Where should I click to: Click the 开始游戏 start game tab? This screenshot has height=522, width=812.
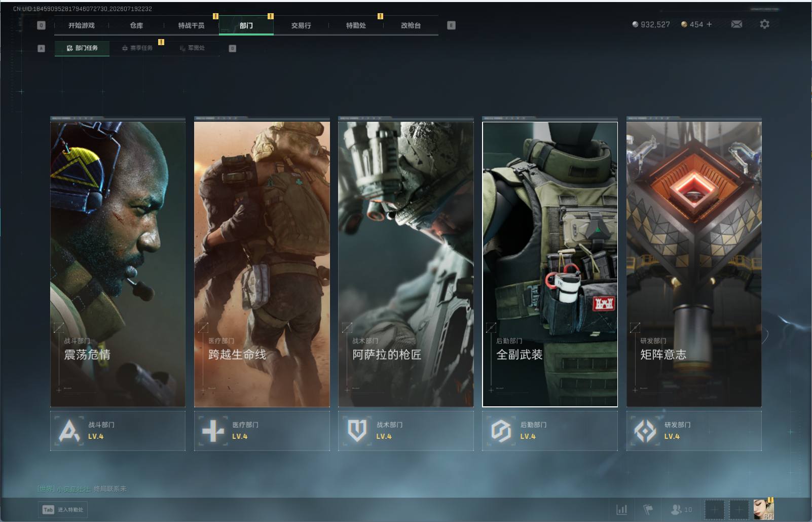[82, 25]
